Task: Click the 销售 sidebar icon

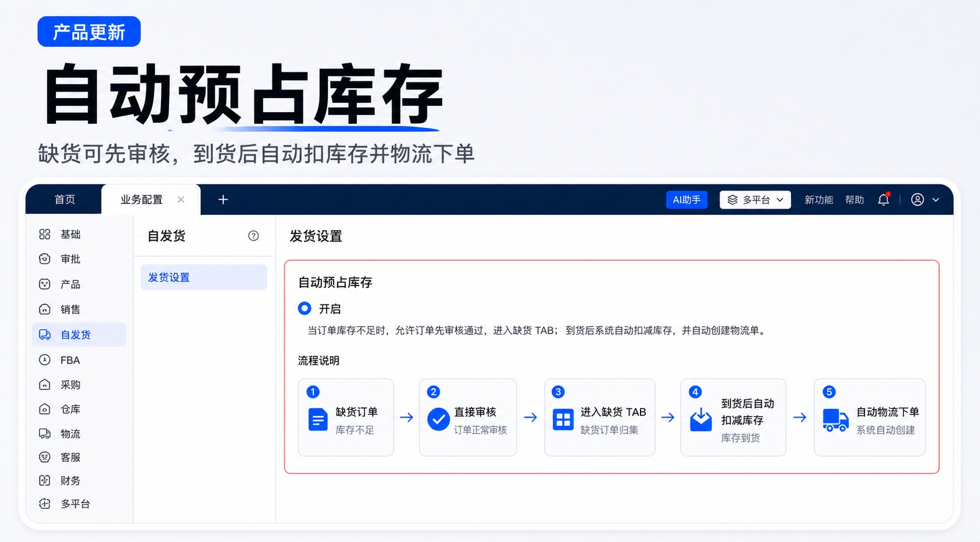Action: point(45,309)
